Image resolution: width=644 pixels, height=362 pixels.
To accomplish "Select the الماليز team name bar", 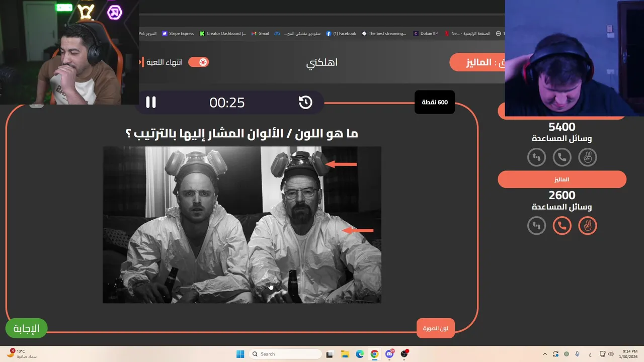I will [562, 179].
